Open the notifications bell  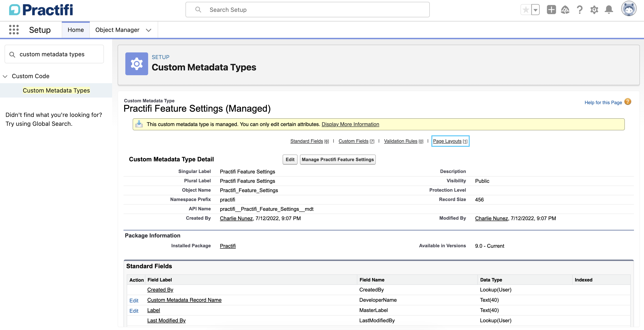[x=609, y=10]
